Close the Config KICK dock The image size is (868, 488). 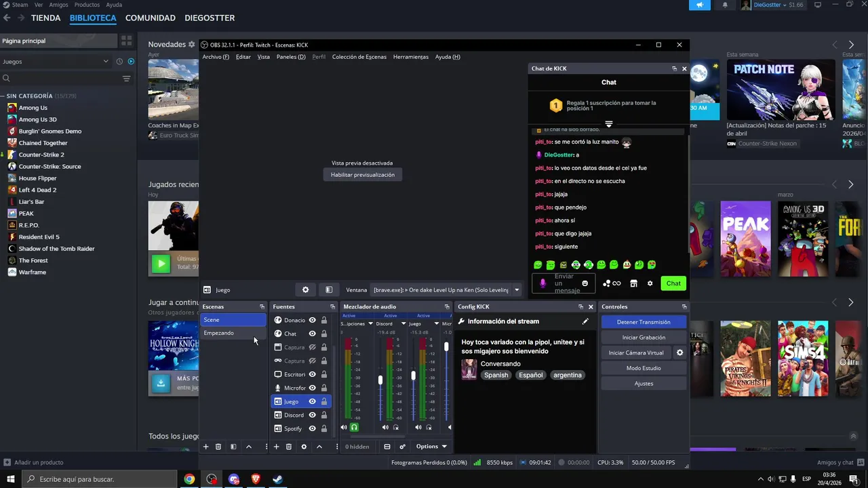[x=591, y=306]
